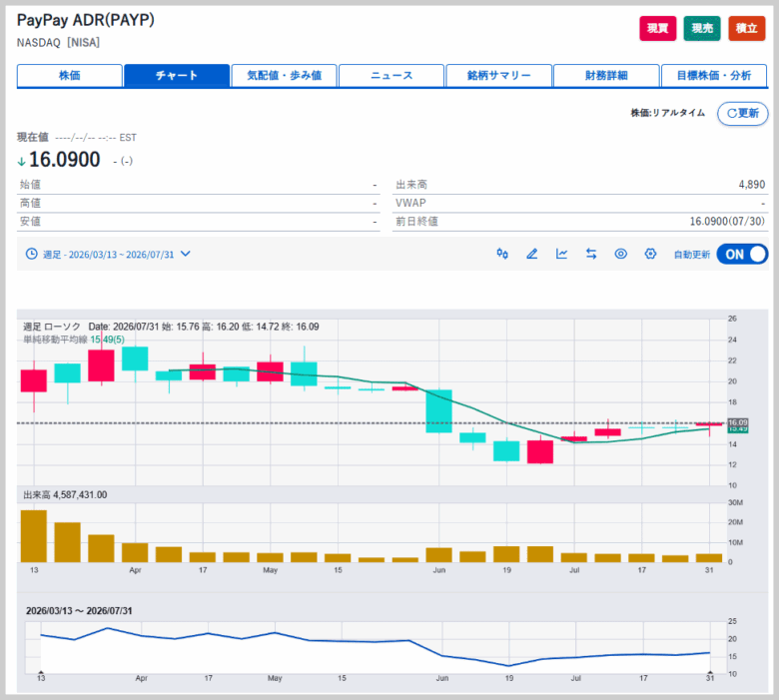Refresh prices with the 更新 button

click(742, 113)
